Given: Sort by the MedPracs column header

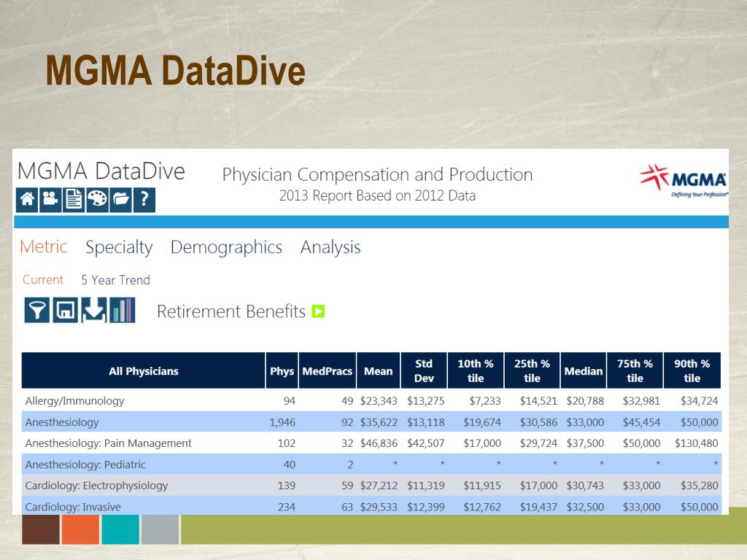Looking at the screenshot, I should (328, 370).
